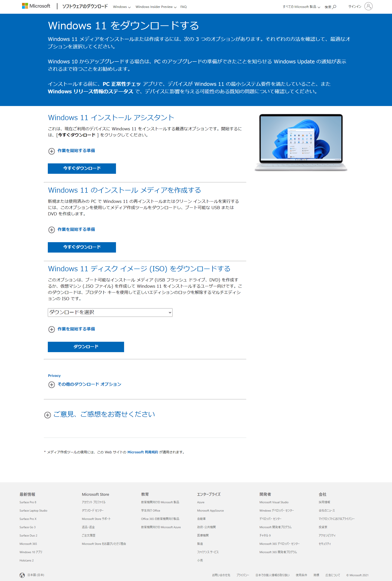Open the Windows Insider Preview menu

click(x=156, y=7)
